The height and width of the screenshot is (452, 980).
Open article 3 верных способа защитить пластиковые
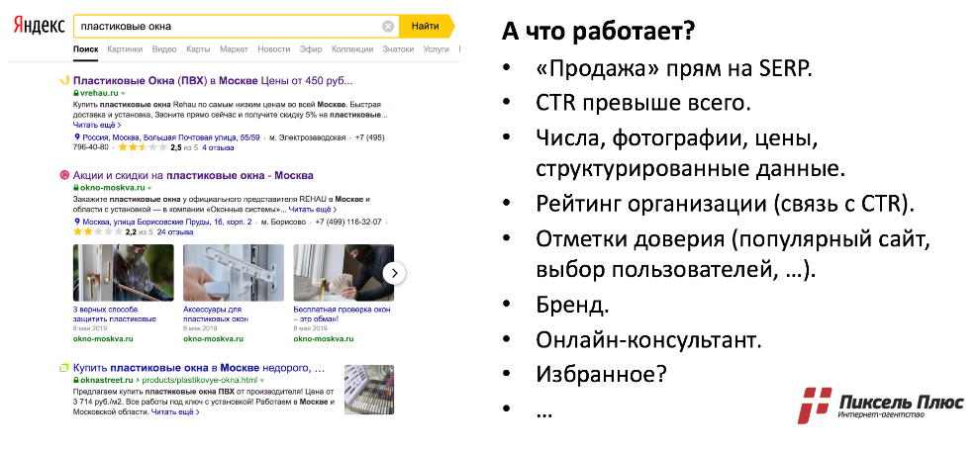pos(115,315)
